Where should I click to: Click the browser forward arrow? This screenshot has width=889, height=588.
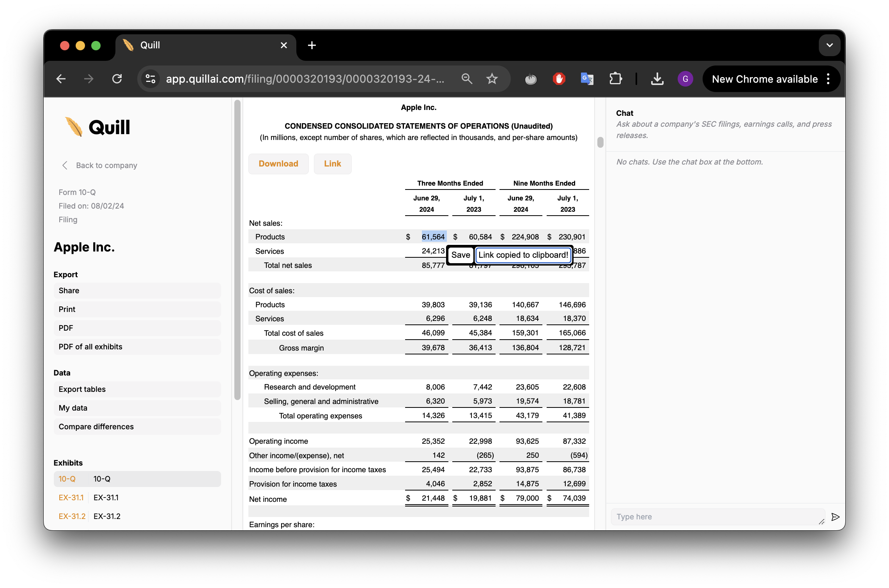pyautogui.click(x=89, y=79)
